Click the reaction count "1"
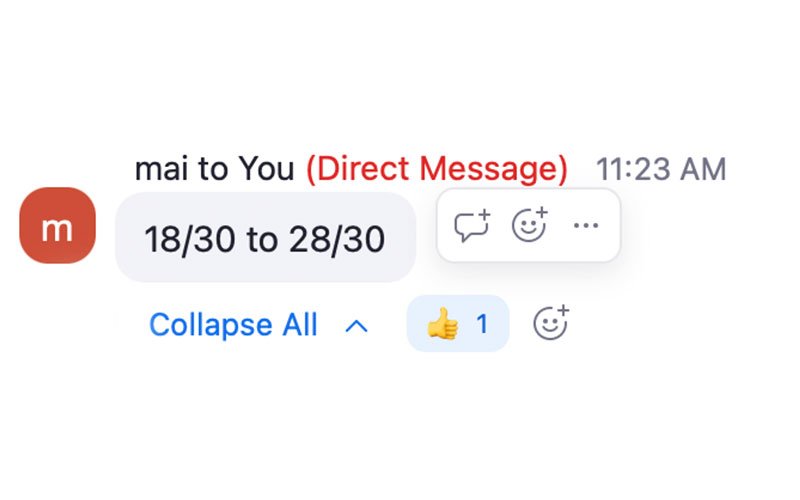 (482, 324)
